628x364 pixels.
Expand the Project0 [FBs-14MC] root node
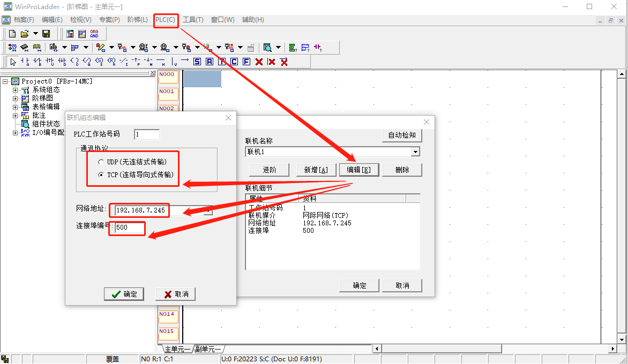5,81
